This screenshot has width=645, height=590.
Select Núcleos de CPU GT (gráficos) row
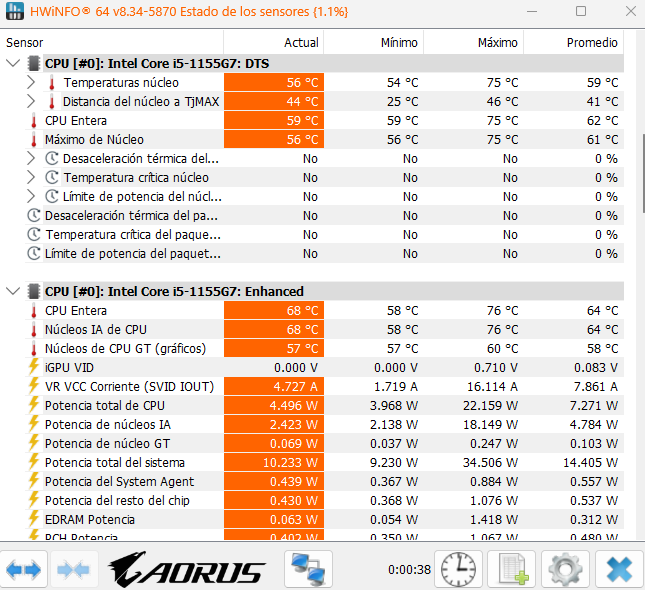pyautogui.click(x=325, y=348)
